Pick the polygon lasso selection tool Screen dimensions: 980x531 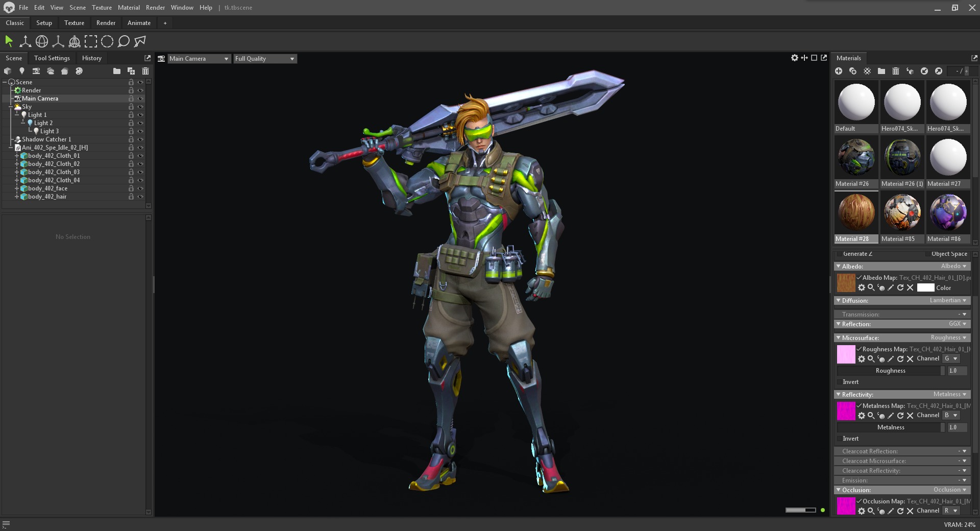[140, 41]
